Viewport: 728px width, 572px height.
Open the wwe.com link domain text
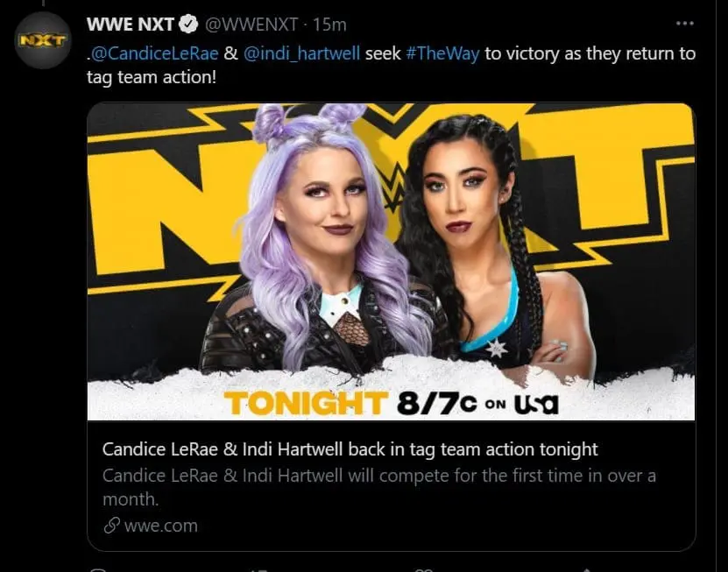pyautogui.click(x=161, y=526)
